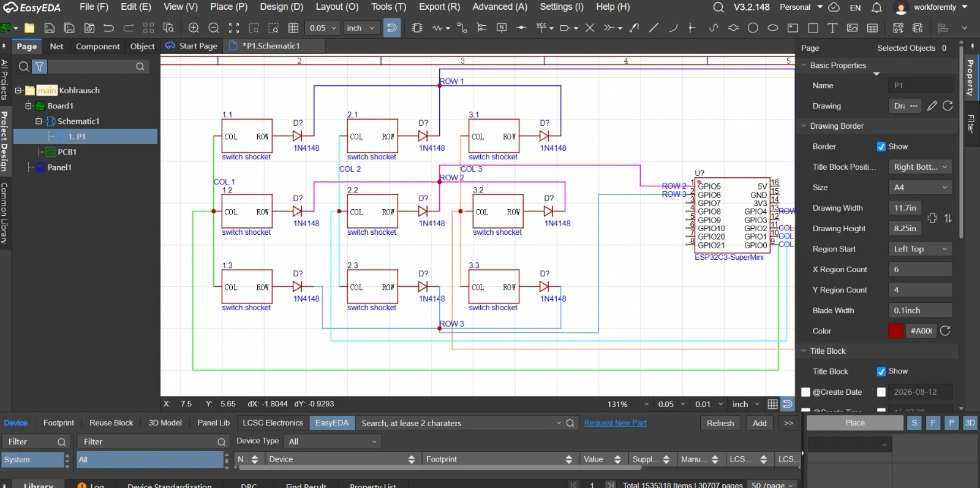Click the Redo arrow icon
The image size is (980, 488).
pos(129,28)
